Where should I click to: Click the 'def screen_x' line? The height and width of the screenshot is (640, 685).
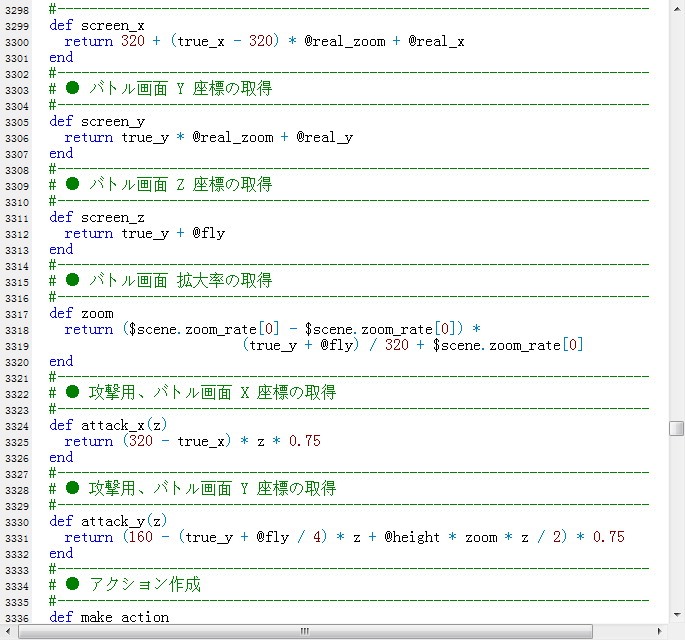click(x=97, y=26)
